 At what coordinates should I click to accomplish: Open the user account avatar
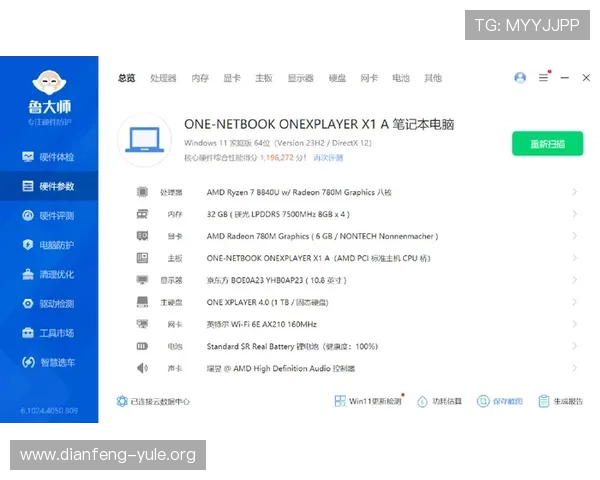[x=520, y=78]
